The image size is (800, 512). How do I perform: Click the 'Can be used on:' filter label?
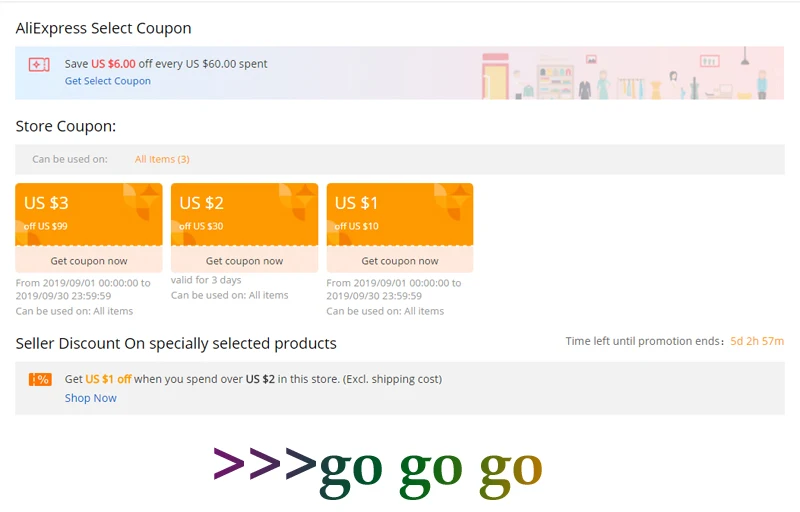pyautogui.click(x=70, y=159)
